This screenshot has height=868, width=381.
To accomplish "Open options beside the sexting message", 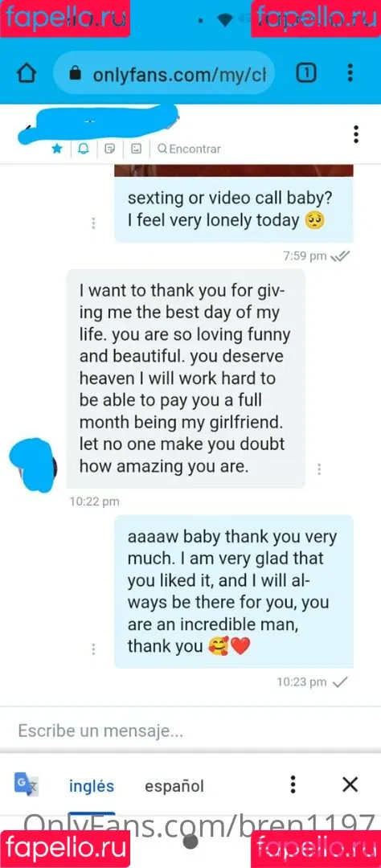I will click(93, 223).
